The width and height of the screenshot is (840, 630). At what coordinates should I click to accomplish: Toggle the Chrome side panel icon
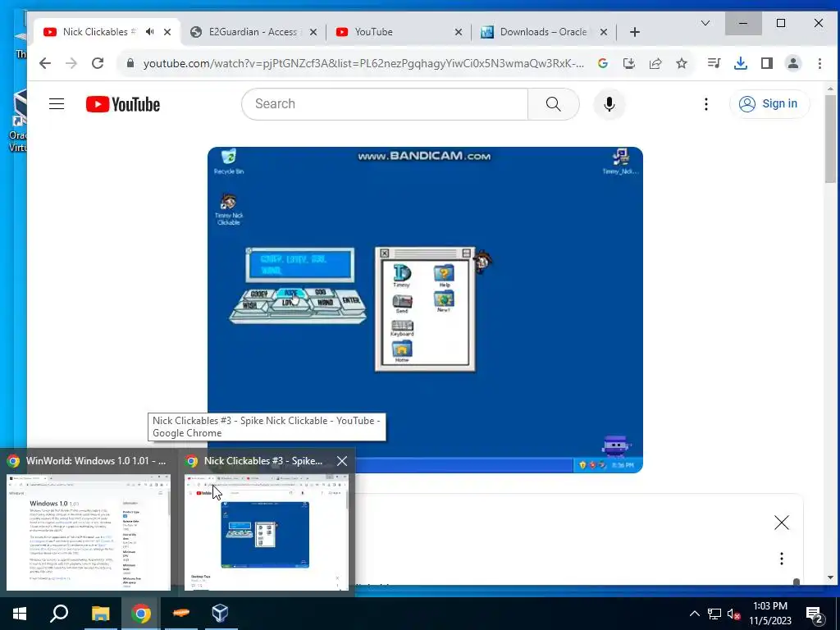tap(767, 63)
